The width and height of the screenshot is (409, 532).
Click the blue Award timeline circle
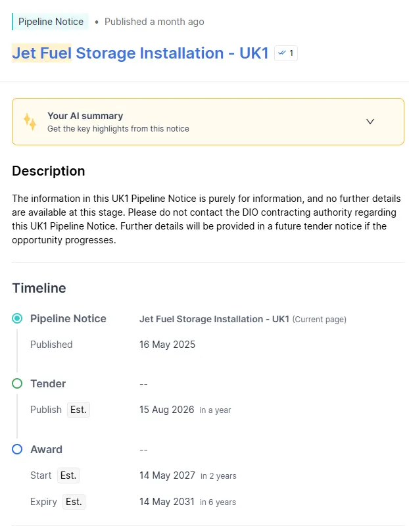click(17, 449)
